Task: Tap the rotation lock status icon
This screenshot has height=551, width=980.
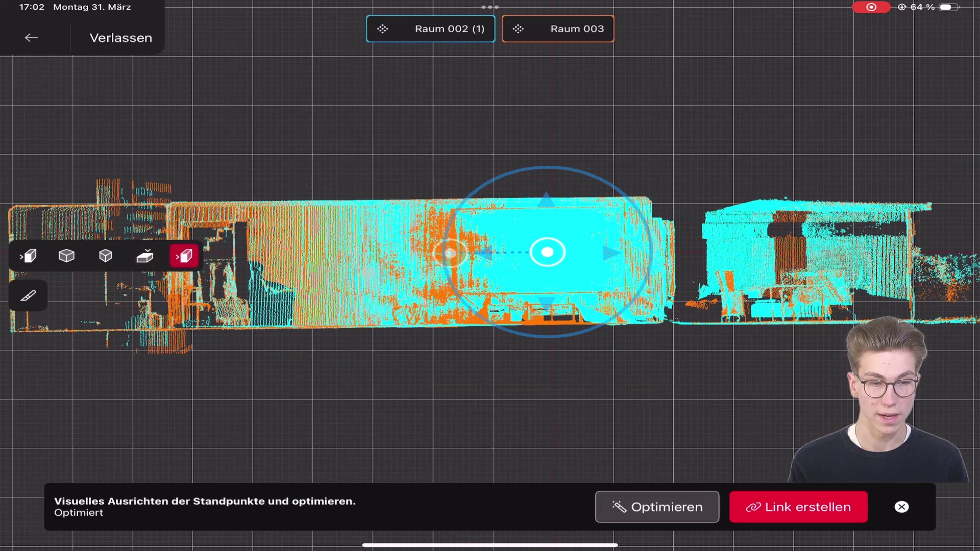Action: click(x=902, y=7)
